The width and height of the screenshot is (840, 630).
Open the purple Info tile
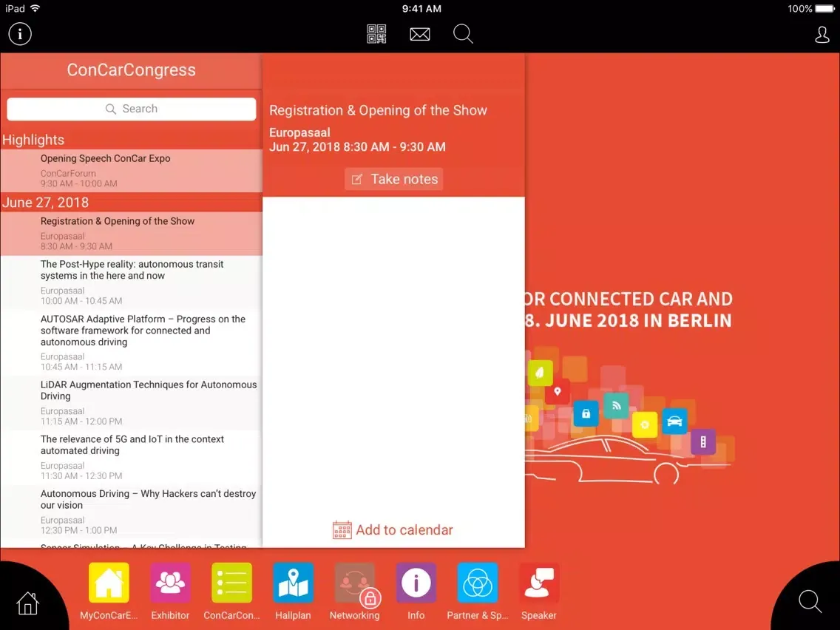point(416,583)
